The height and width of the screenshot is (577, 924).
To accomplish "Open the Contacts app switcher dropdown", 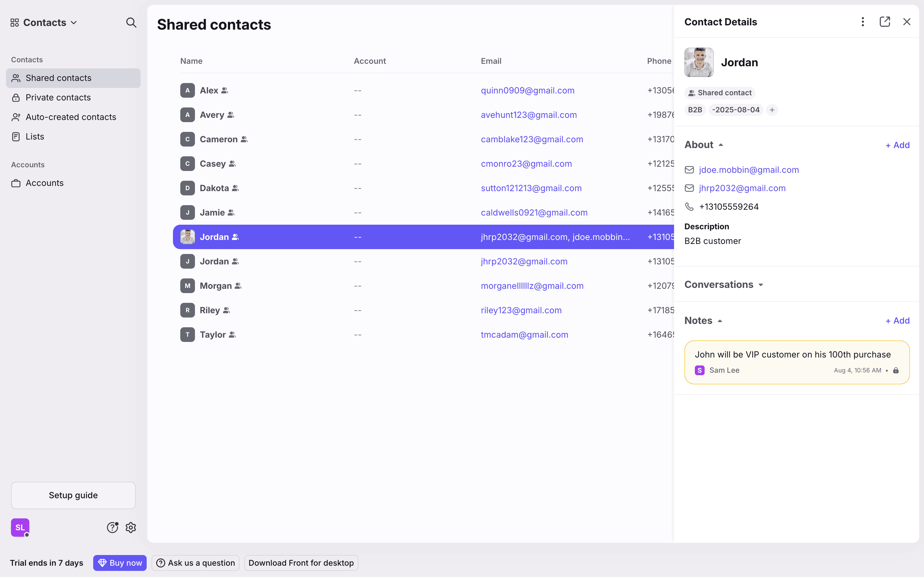I will [44, 23].
